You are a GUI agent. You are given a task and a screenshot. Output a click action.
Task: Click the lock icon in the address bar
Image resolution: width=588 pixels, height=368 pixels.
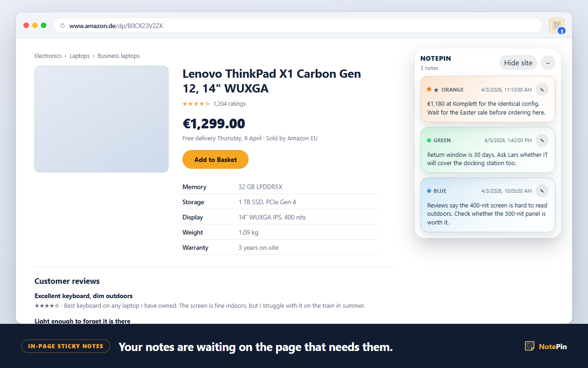pyautogui.click(x=62, y=26)
